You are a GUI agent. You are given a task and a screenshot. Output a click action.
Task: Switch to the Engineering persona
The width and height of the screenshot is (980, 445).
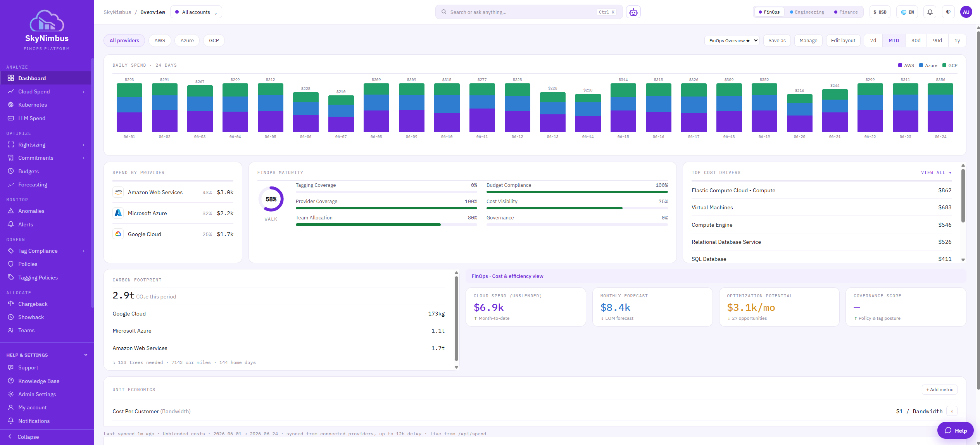[807, 12]
